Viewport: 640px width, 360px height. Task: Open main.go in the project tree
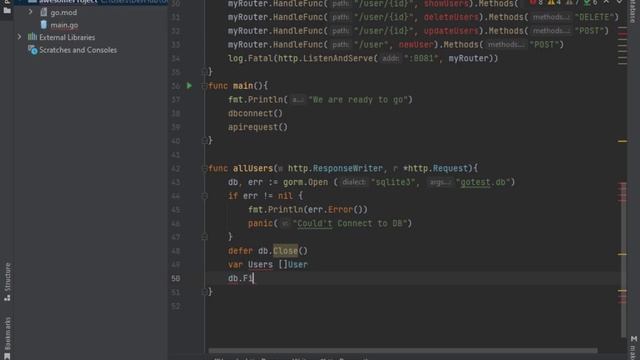64,25
